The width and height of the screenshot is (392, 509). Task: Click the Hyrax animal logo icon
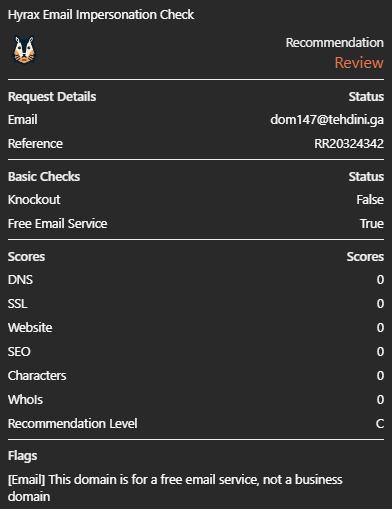click(24, 50)
